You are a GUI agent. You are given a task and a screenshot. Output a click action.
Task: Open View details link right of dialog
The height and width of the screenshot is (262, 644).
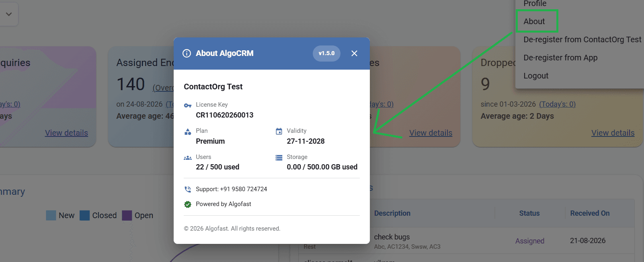(x=431, y=133)
